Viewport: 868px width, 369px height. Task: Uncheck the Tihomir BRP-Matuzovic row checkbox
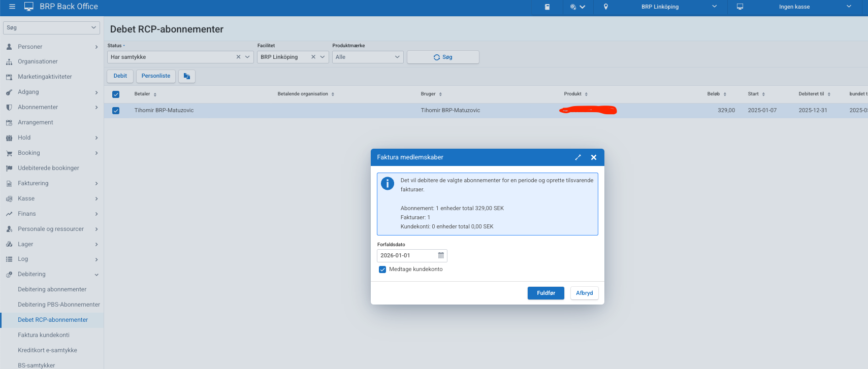[116, 111]
